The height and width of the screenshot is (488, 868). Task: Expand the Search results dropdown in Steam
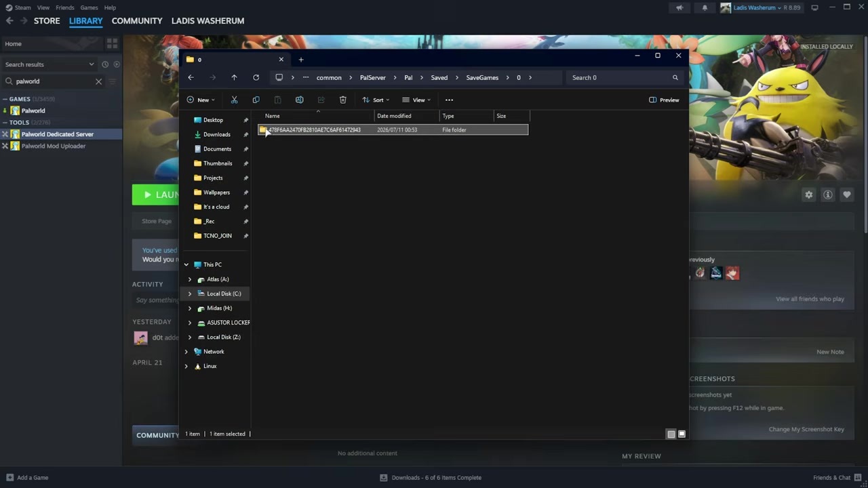click(x=91, y=64)
